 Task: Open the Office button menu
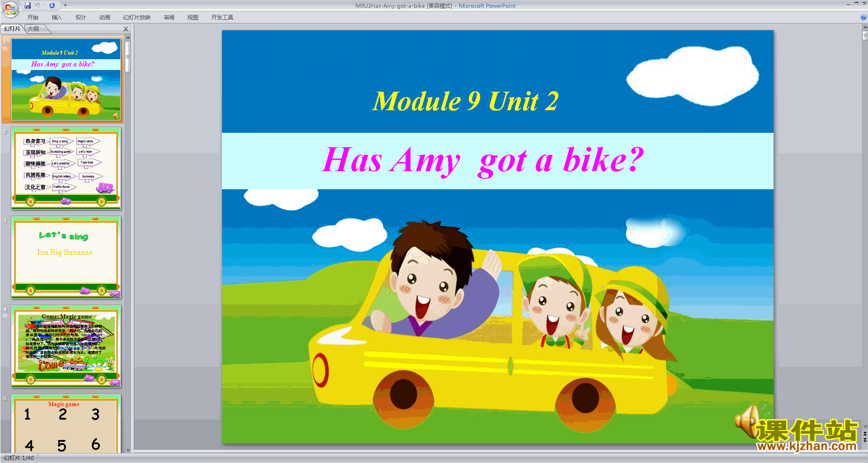pyautogui.click(x=9, y=9)
